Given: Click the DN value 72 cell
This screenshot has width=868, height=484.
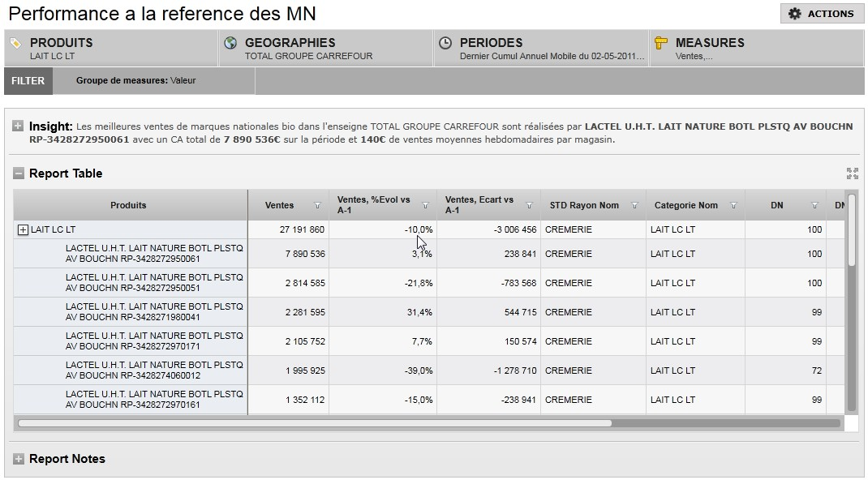Looking at the screenshot, I should [x=785, y=370].
